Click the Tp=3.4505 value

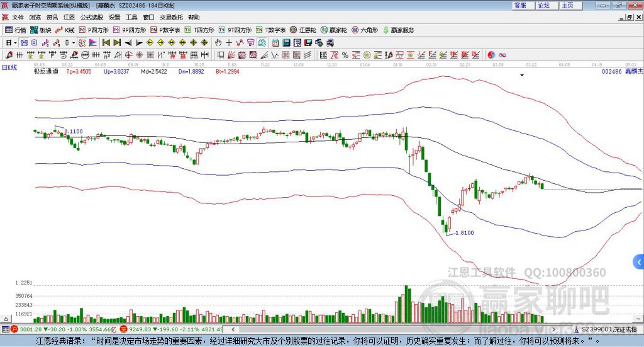79,71
